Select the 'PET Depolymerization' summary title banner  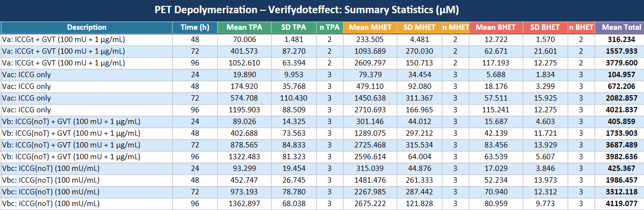(322, 10)
